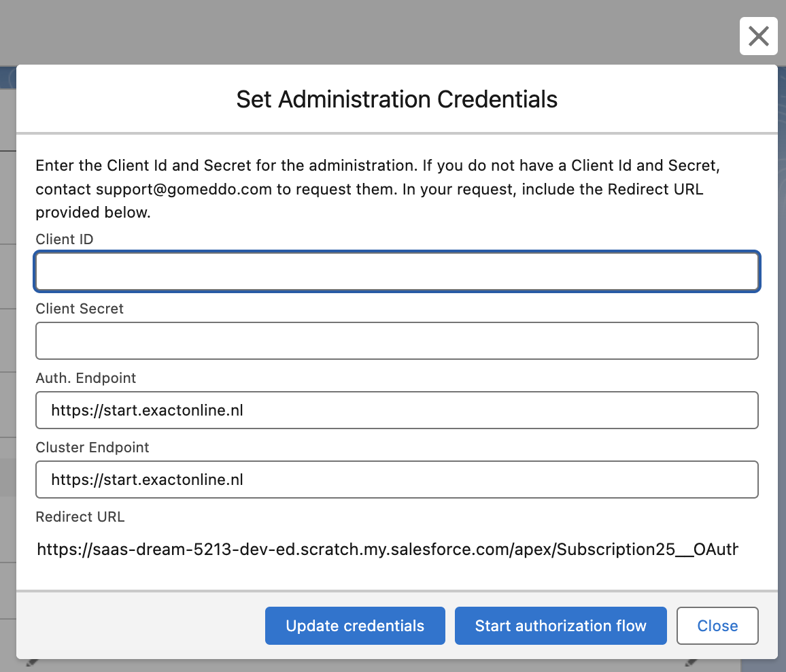Click the Client ID field label
This screenshot has width=786, height=672.
point(65,239)
